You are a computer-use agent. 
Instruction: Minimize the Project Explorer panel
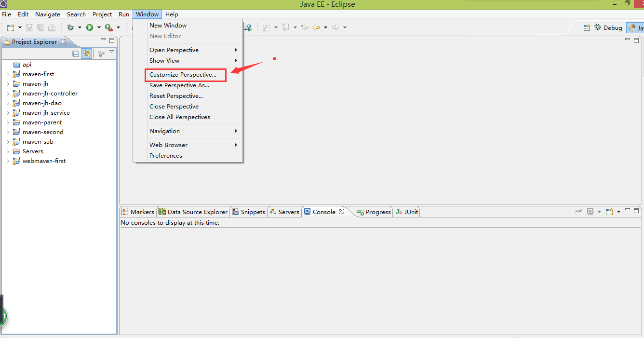pyautogui.click(x=103, y=40)
